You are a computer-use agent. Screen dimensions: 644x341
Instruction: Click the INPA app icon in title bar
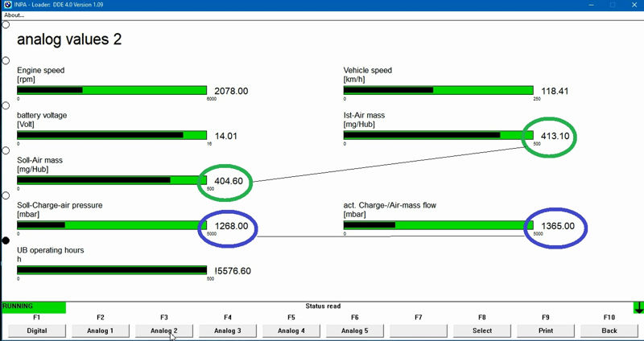[6, 5]
